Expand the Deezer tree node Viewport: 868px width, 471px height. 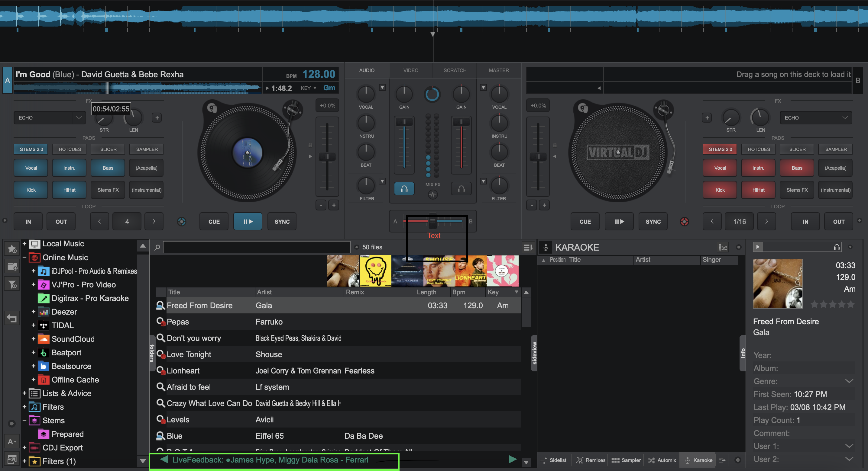(33, 311)
